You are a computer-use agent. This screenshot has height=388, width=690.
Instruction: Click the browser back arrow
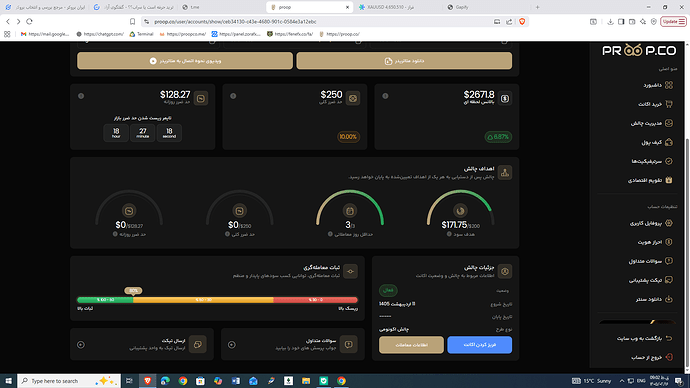coord(8,22)
